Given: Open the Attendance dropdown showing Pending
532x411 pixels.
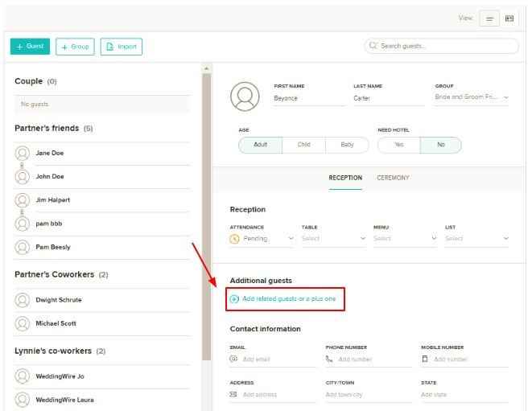Looking at the screenshot, I should point(262,239).
